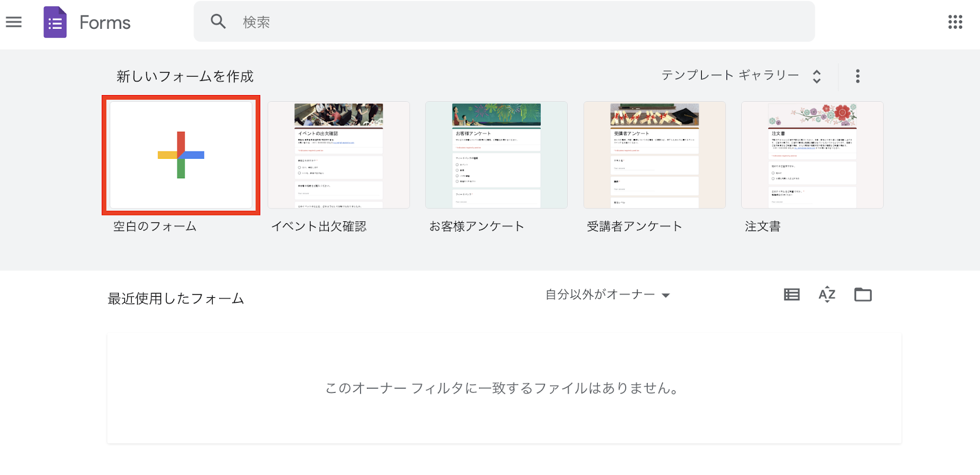Screen dimensions: 980x475
Task: Create a blank form from plus thumbnail
Action: pyautogui.click(x=181, y=155)
